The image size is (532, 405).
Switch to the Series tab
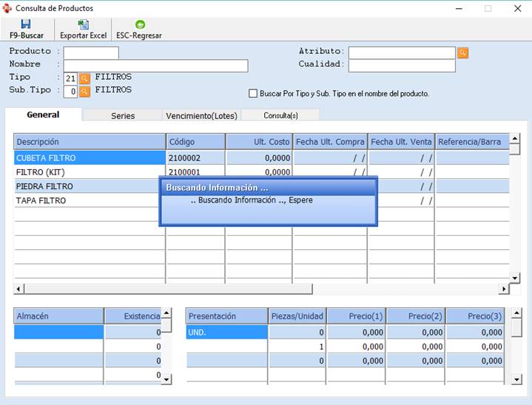coord(123,115)
